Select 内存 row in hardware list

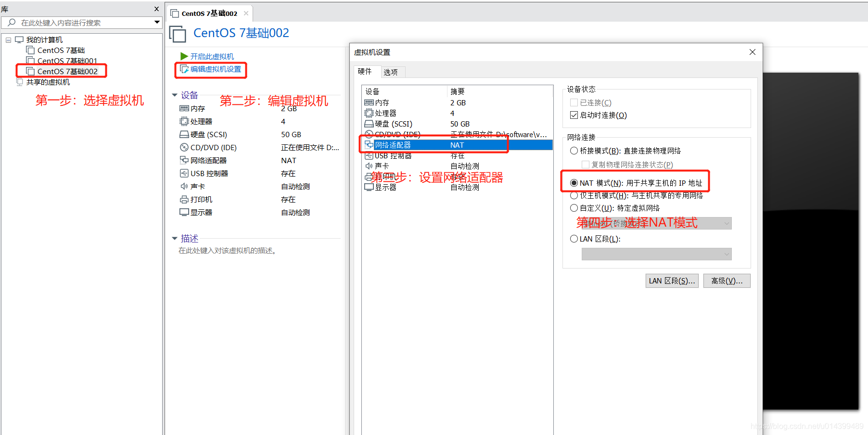[457, 102]
